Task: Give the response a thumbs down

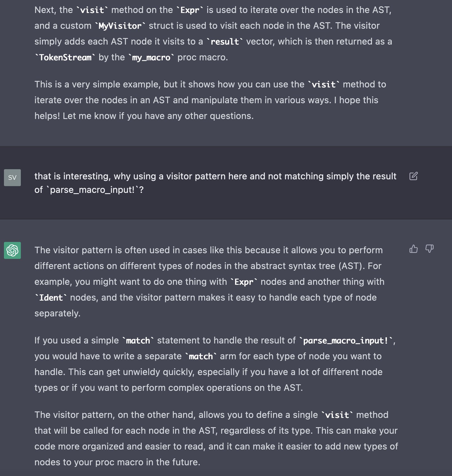Action: [429, 249]
